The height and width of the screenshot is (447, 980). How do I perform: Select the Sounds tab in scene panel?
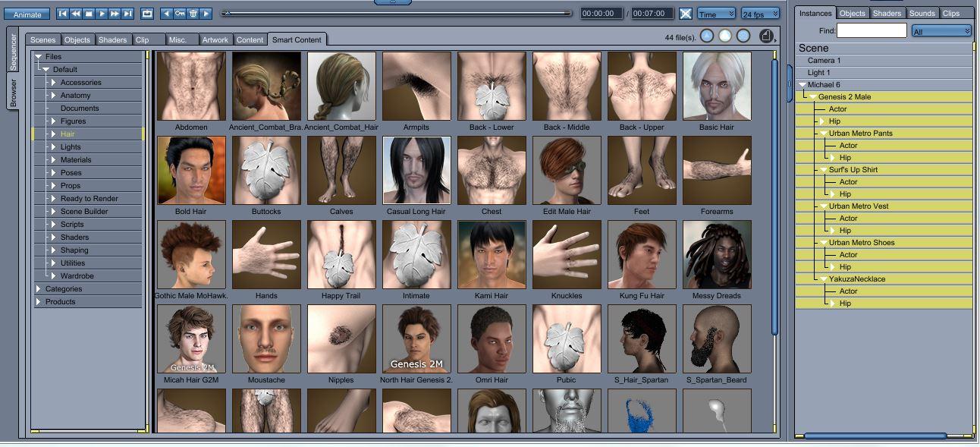[922, 13]
